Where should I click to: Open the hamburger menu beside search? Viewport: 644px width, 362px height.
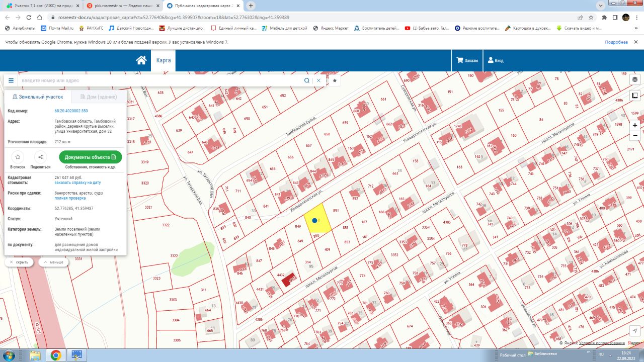pos(11,80)
